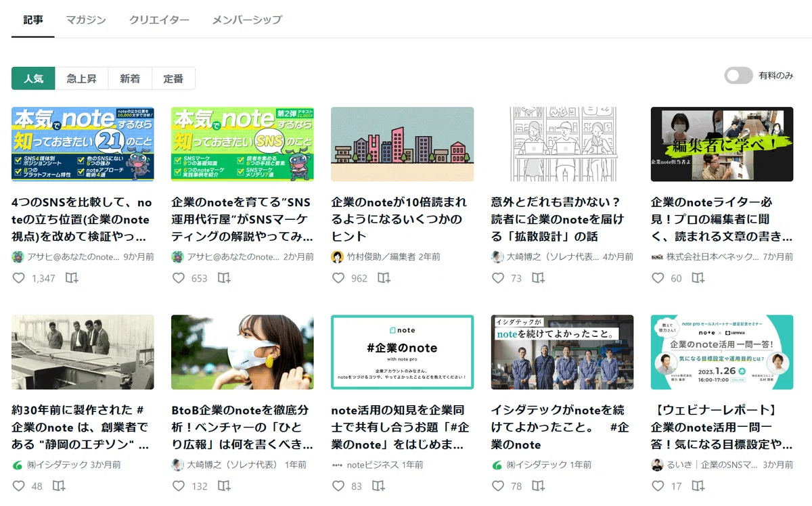Click the 1,347 like count
The height and width of the screenshot is (506, 812).
[43, 278]
